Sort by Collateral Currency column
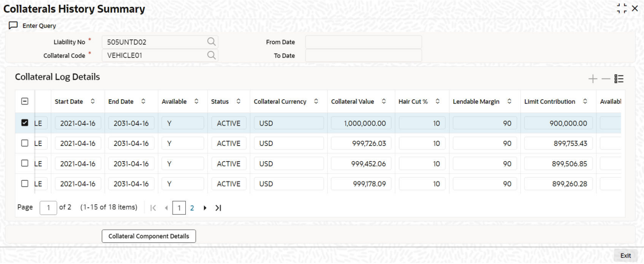The height and width of the screenshot is (264, 644). [x=316, y=102]
